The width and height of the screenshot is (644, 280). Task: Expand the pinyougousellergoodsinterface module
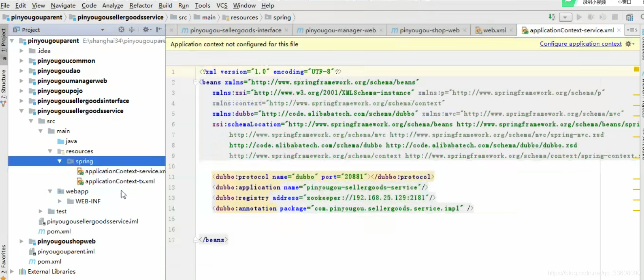[21, 101]
